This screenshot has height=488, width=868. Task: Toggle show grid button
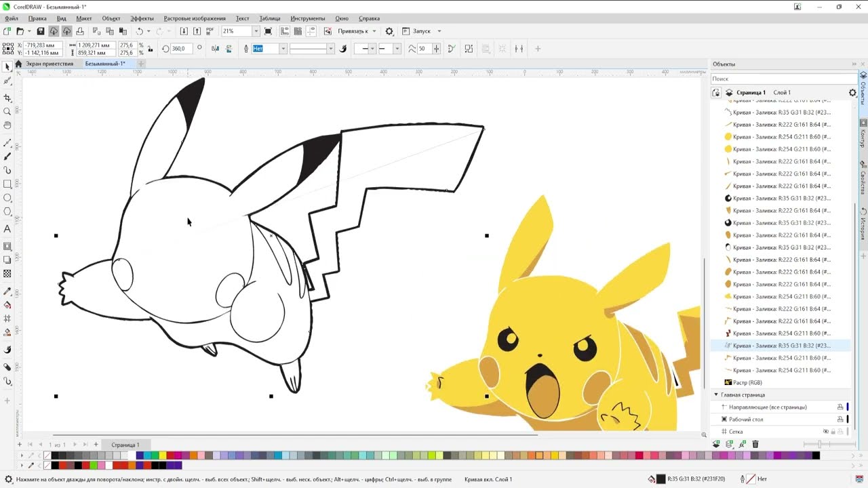[298, 31]
